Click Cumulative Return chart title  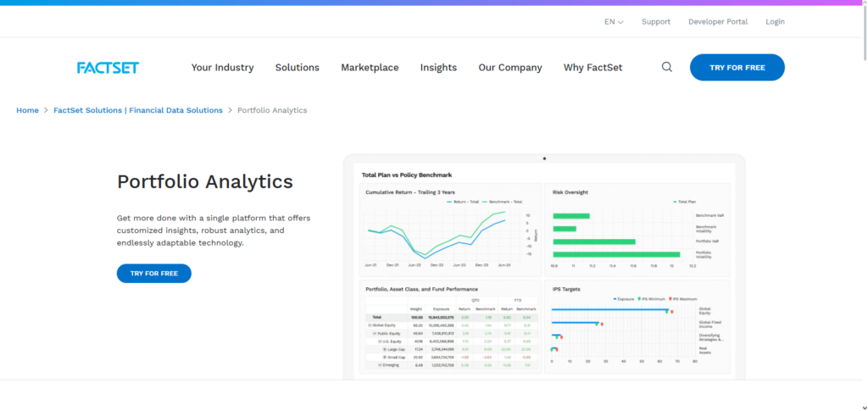pos(410,192)
